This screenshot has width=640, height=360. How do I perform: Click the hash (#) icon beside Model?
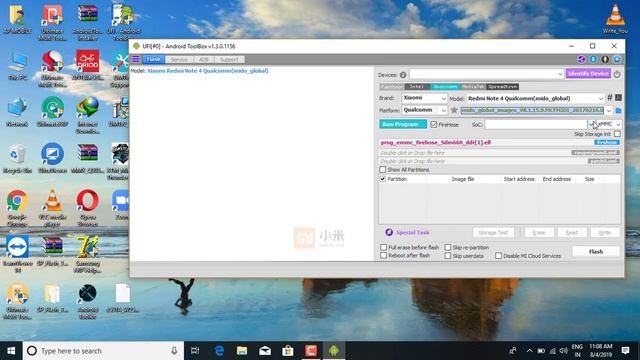[x=610, y=98]
